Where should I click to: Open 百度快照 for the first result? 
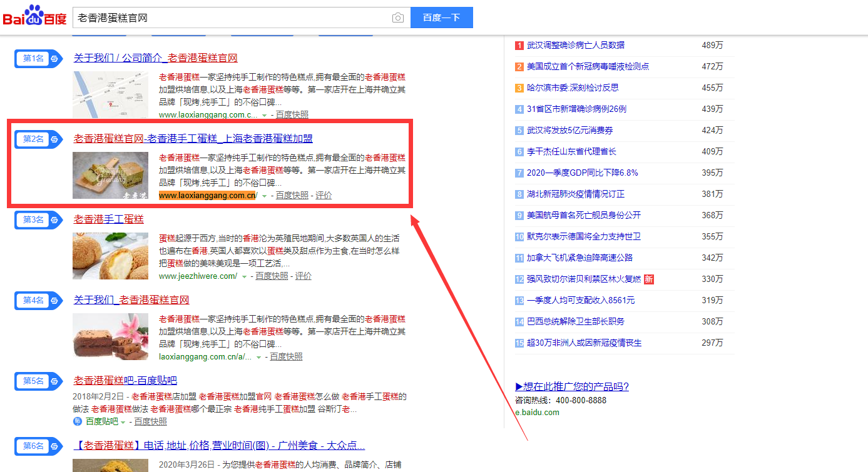pyautogui.click(x=292, y=115)
